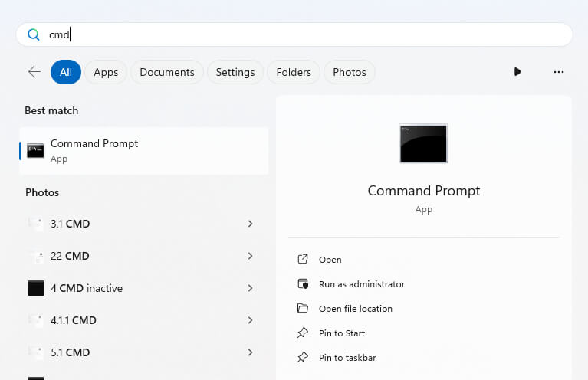
Task: Click the search box containing cmd
Action: point(307,34)
